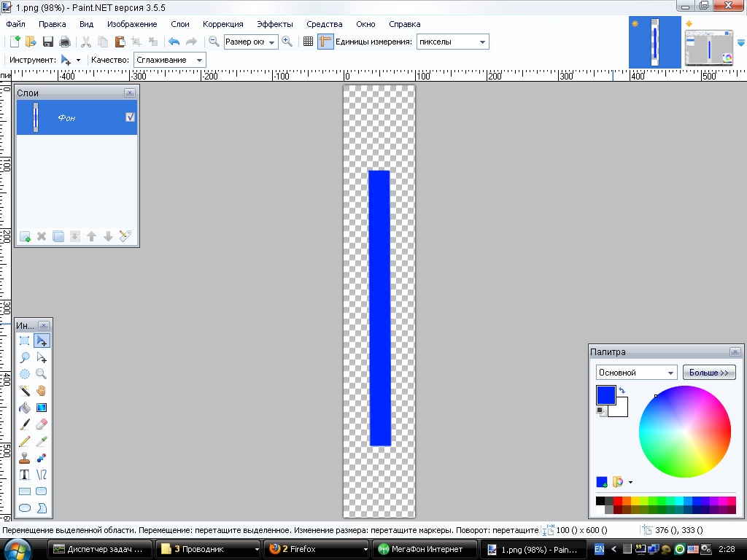This screenshot has height=560, width=747.
Task: Select the Rectangle shape tool
Action: pos(24,491)
